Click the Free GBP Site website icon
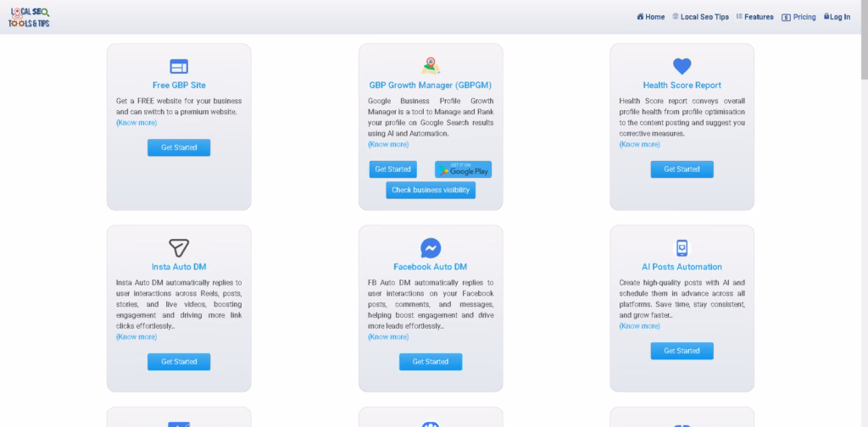The width and height of the screenshot is (868, 427). pos(179,66)
